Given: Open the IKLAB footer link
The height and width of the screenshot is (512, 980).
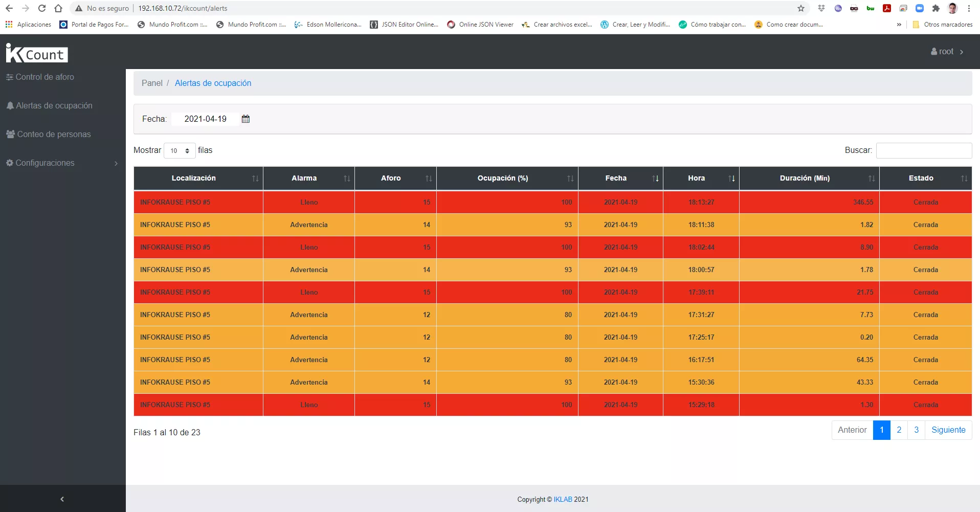Looking at the screenshot, I should click(563, 499).
